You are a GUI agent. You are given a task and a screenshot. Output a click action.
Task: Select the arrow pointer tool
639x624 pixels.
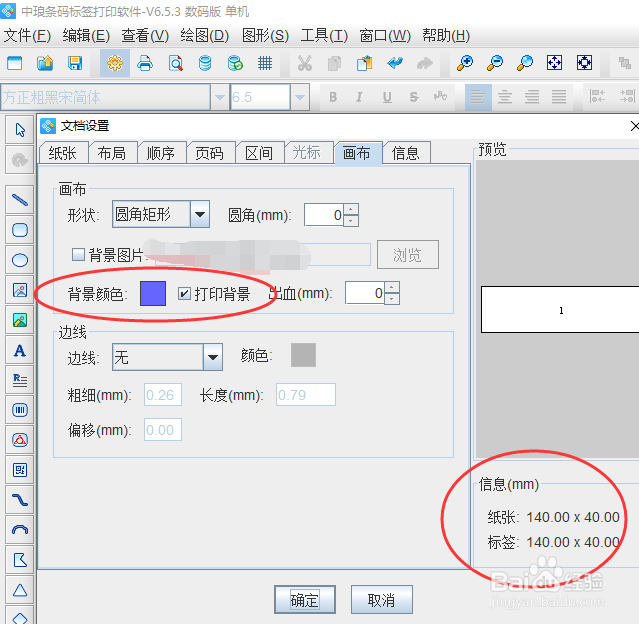coord(20,130)
